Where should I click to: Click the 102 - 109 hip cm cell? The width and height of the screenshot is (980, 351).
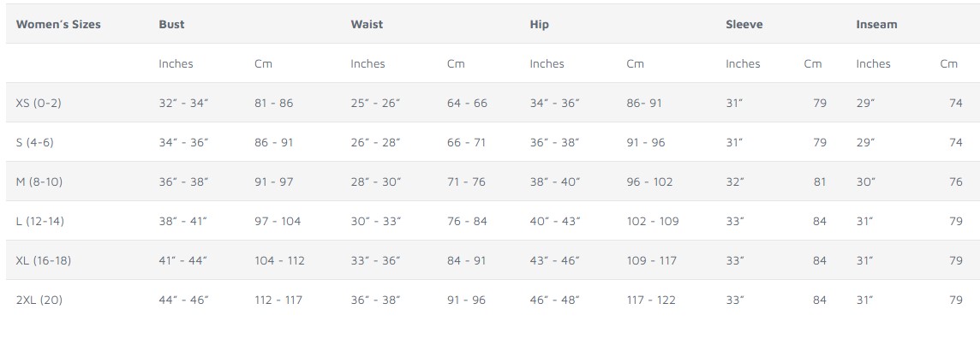click(652, 221)
